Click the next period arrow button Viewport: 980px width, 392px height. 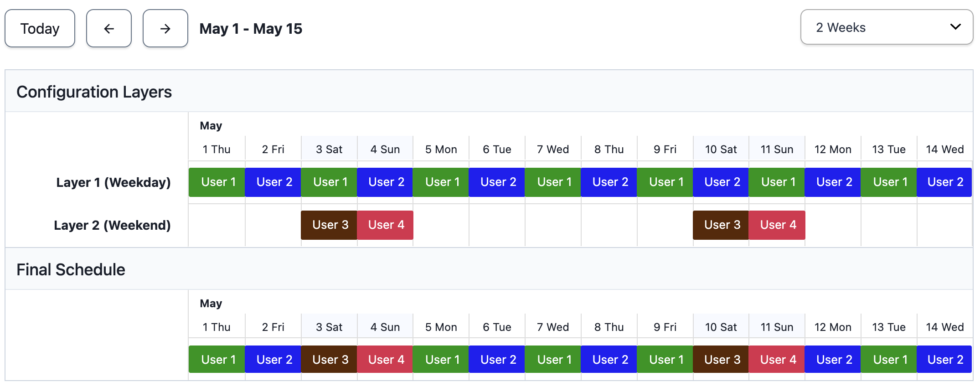point(165,29)
